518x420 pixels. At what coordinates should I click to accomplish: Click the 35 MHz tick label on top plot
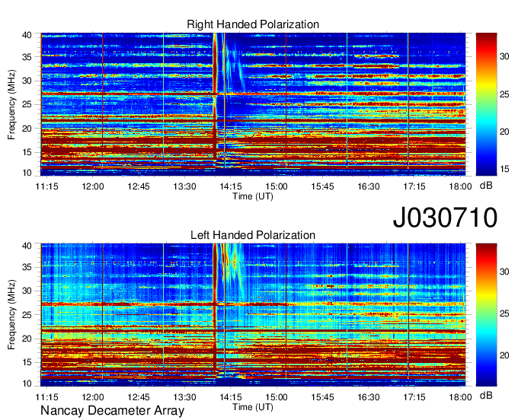click(x=27, y=57)
